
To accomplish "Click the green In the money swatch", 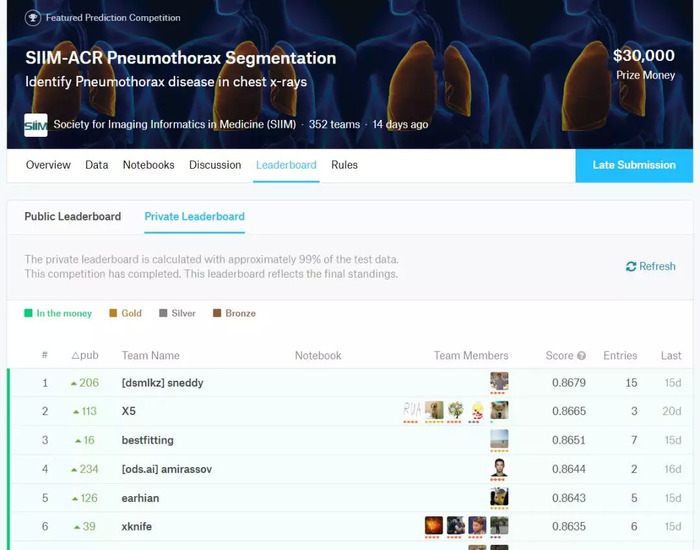I will coord(28,313).
